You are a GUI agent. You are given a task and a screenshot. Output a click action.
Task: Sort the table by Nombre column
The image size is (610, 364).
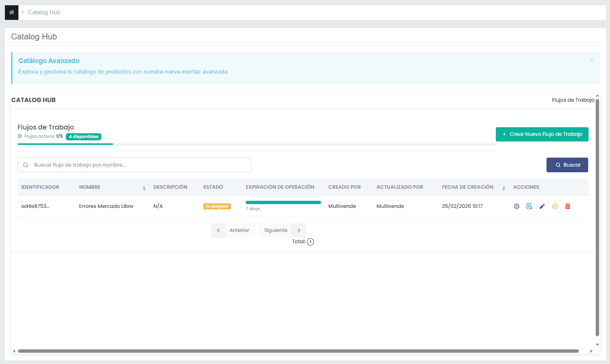click(144, 188)
